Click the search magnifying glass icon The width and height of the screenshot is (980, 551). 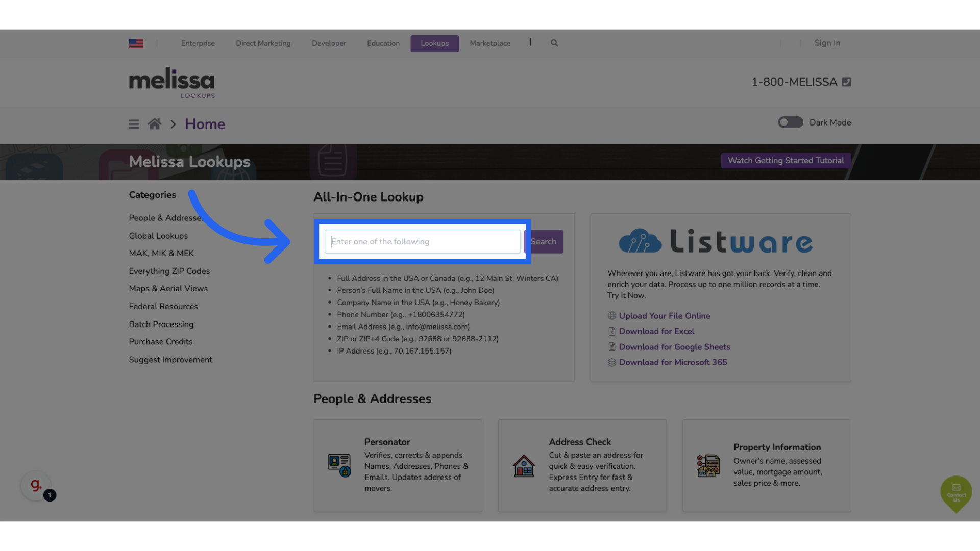coord(554,43)
